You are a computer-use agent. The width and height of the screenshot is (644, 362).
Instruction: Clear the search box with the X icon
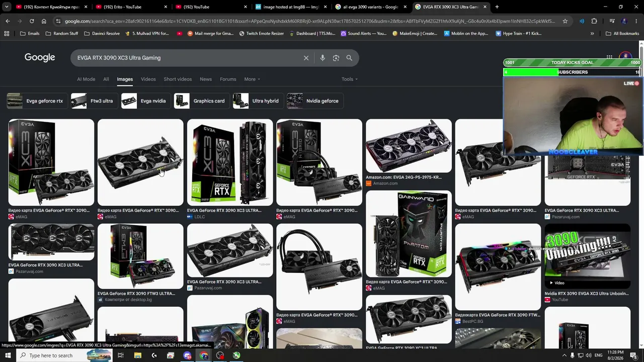click(x=306, y=58)
